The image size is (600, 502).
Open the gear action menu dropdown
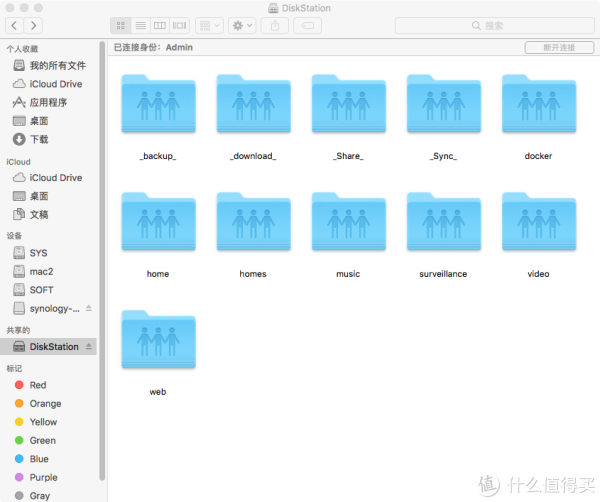242,25
